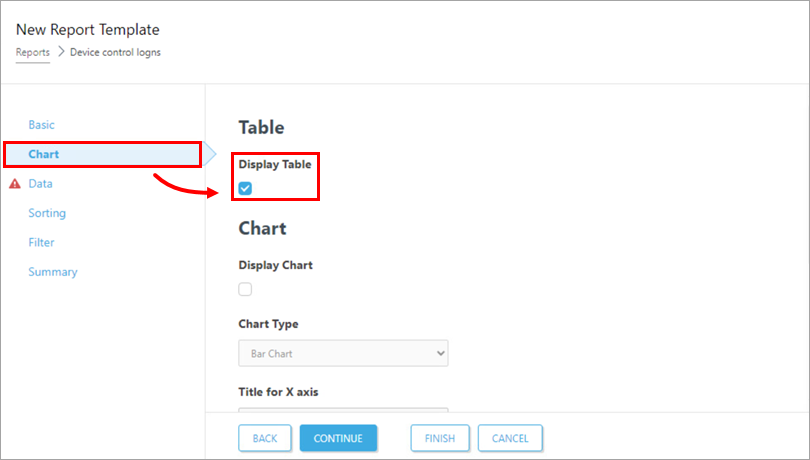Click the red warning icon beside Data
Viewport: 810px width, 460px height.
coord(15,184)
